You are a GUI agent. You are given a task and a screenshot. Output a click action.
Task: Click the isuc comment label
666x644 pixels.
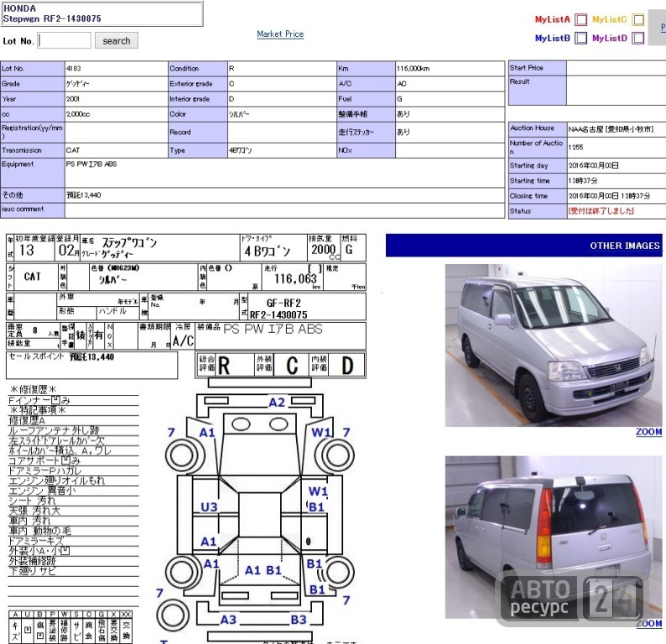point(23,209)
